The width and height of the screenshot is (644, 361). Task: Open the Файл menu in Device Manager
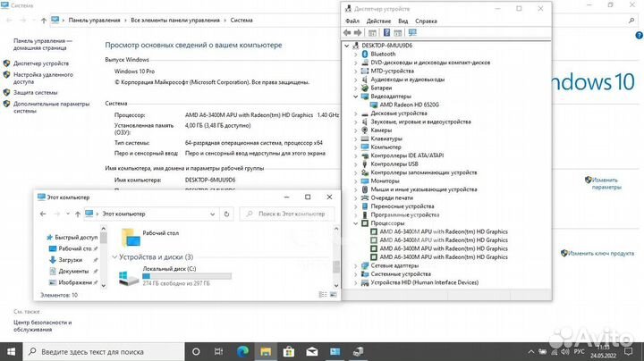[352, 21]
